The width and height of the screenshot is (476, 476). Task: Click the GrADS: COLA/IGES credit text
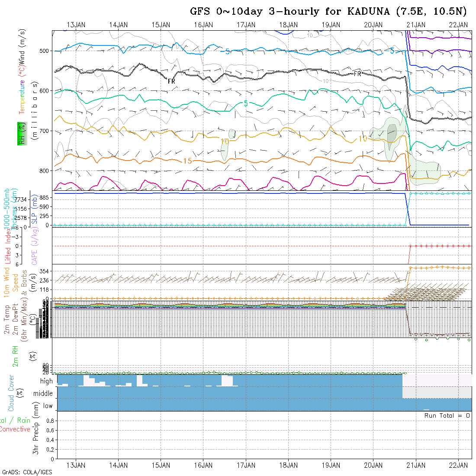[27, 472]
